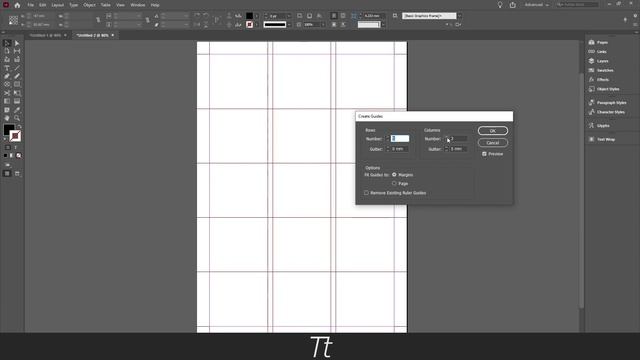640x360 pixels.
Task: Open the Layout menu
Action: pos(58,5)
